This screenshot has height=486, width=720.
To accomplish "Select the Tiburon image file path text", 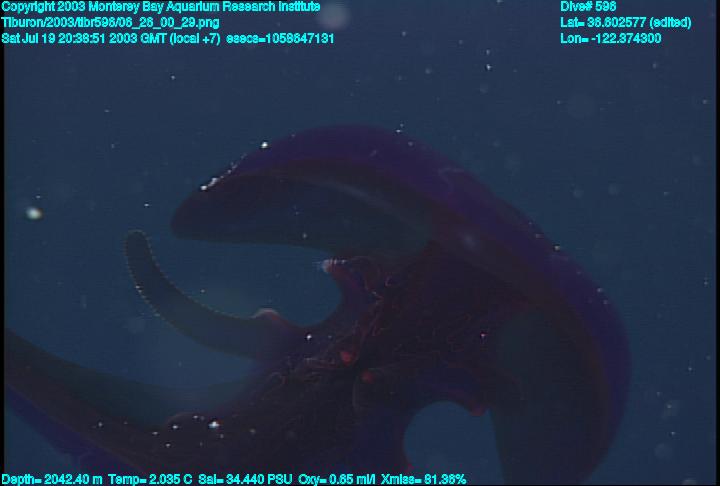I will coord(111,22).
